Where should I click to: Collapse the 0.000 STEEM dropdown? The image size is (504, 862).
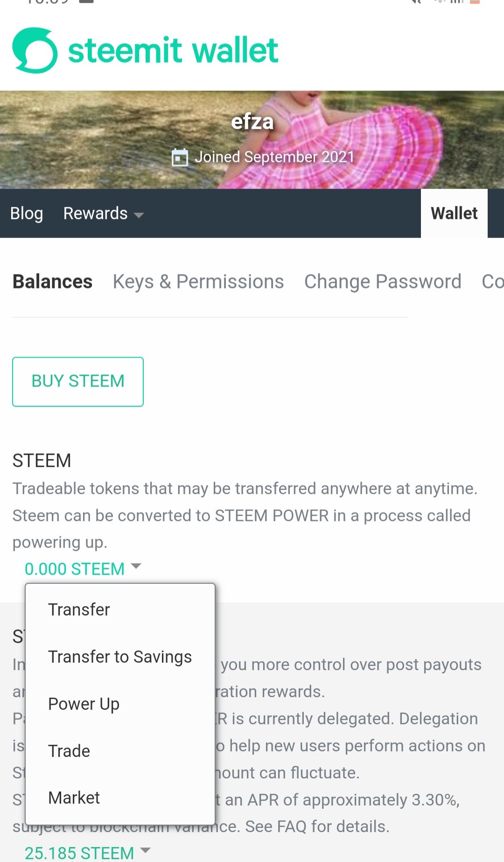pyautogui.click(x=83, y=569)
